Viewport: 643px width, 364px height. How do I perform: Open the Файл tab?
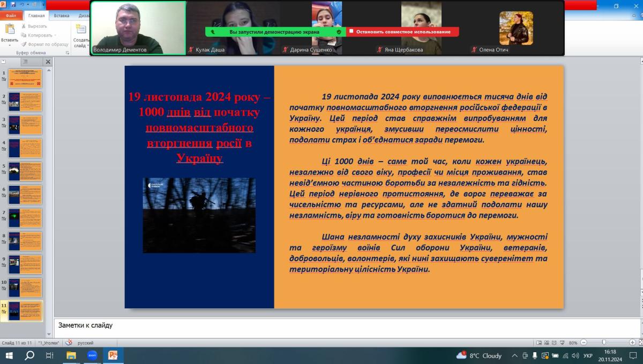11,16
